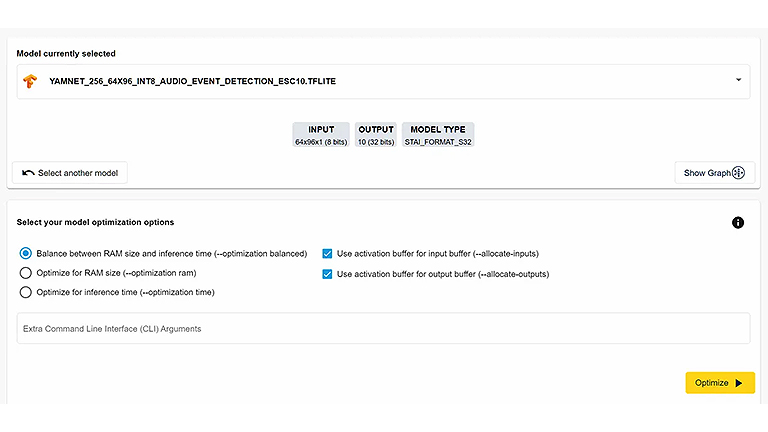
Task: Expand the model selection dropdown arrow
Action: [738, 80]
